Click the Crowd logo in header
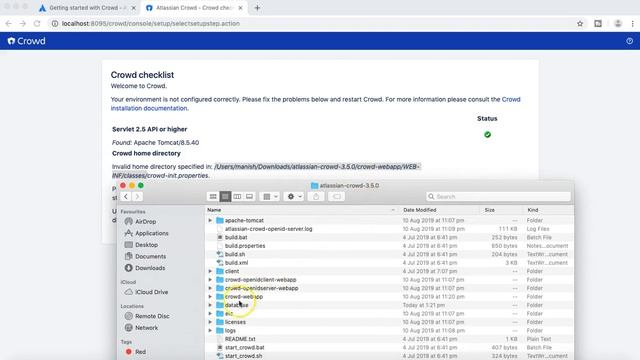The height and width of the screenshot is (360, 640). 27,41
